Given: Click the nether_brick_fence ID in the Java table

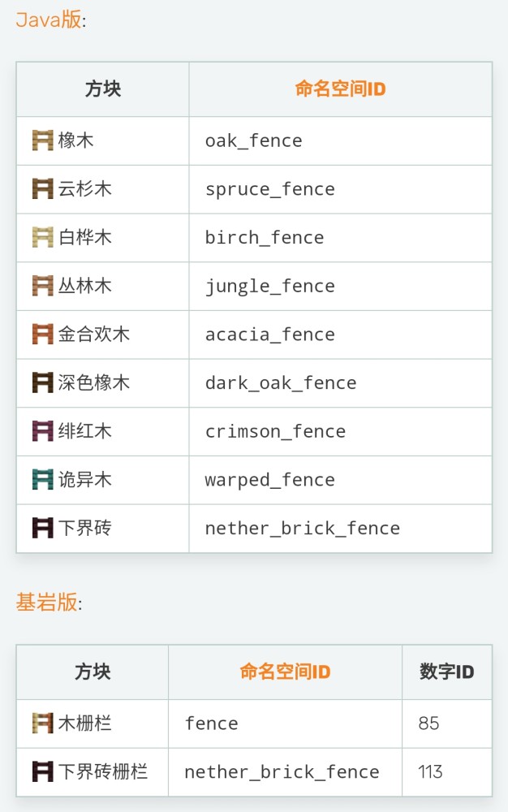Looking at the screenshot, I should 303,529.
